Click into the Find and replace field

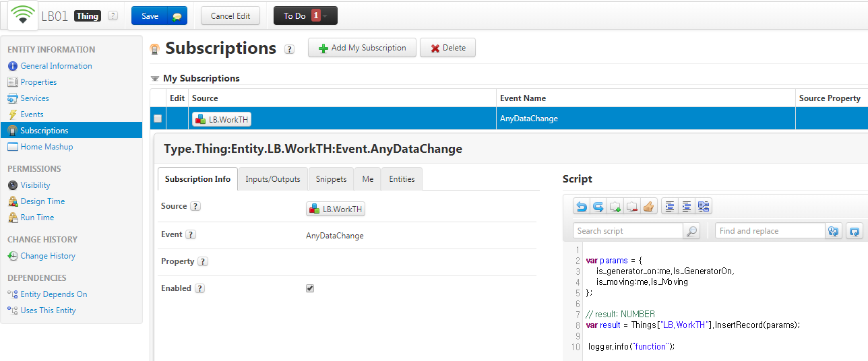point(770,231)
